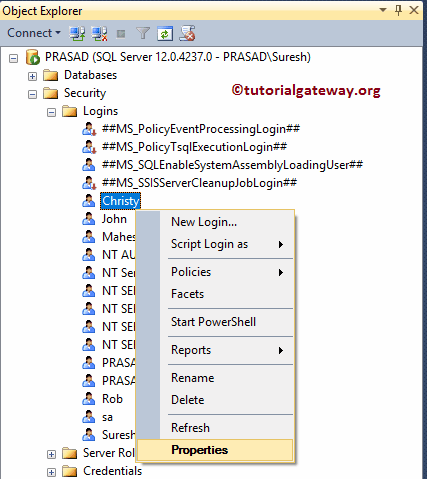This screenshot has height=479, width=427.
Task: Click the script-with-red-X toolbar icon
Action: point(187,33)
